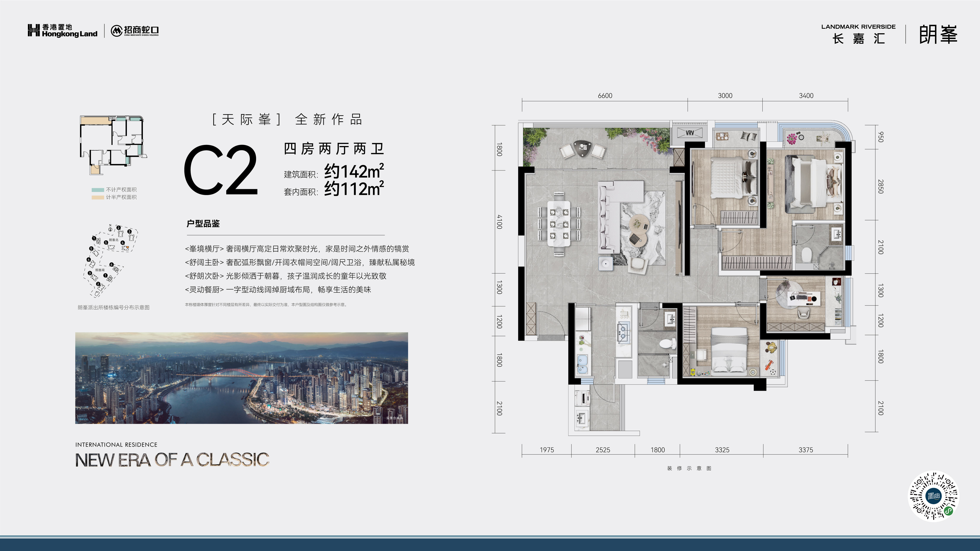This screenshot has height=551, width=980.
Task: Click the 1975 bottom dimension label
Action: coord(547,450)
